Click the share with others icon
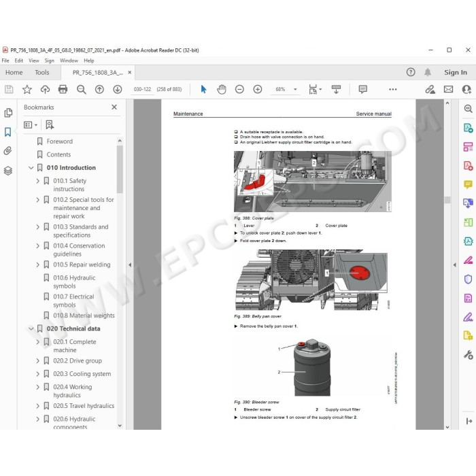This screenshot has width=476, height=476. [x=466, y=89]
